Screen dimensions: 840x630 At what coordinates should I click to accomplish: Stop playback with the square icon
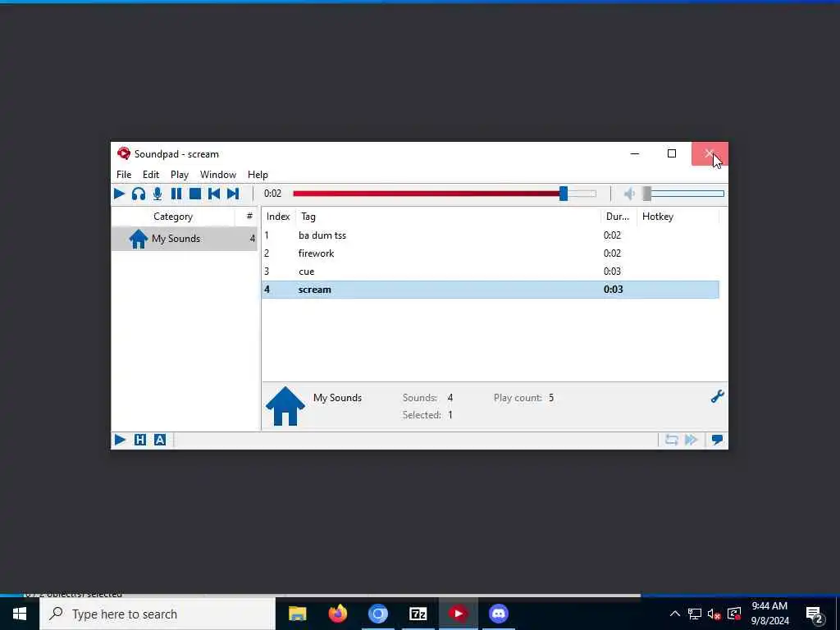195,194
